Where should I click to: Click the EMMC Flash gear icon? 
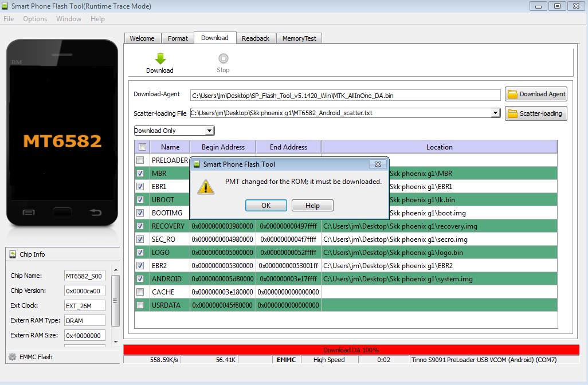pos(13,357)
